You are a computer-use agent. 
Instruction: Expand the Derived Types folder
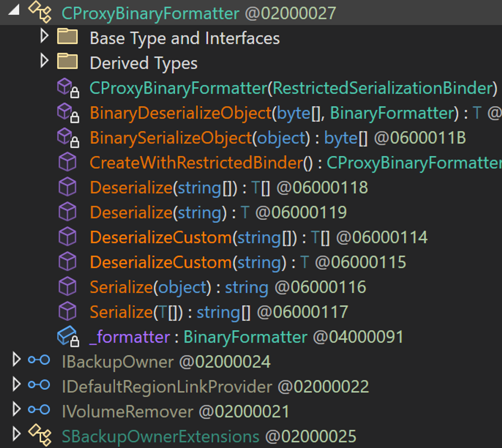44,61
